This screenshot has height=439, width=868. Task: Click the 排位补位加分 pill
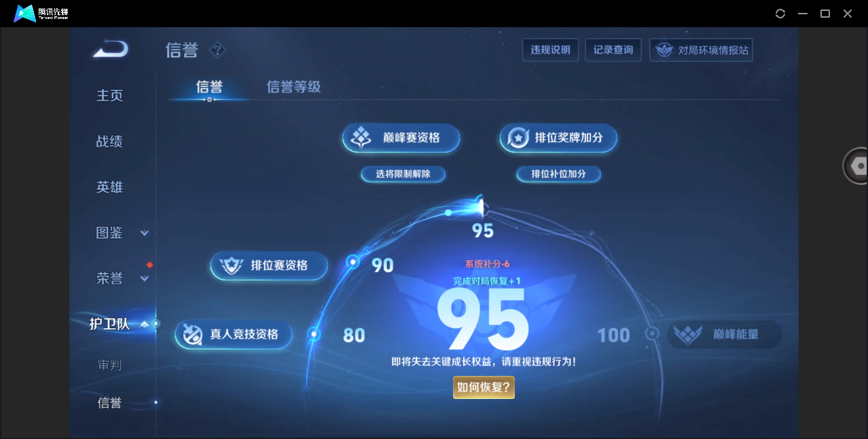558,174
